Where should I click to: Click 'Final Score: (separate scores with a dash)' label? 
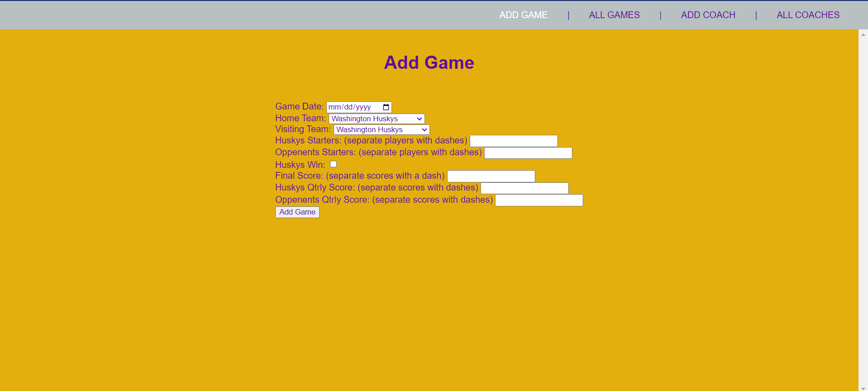360,176
